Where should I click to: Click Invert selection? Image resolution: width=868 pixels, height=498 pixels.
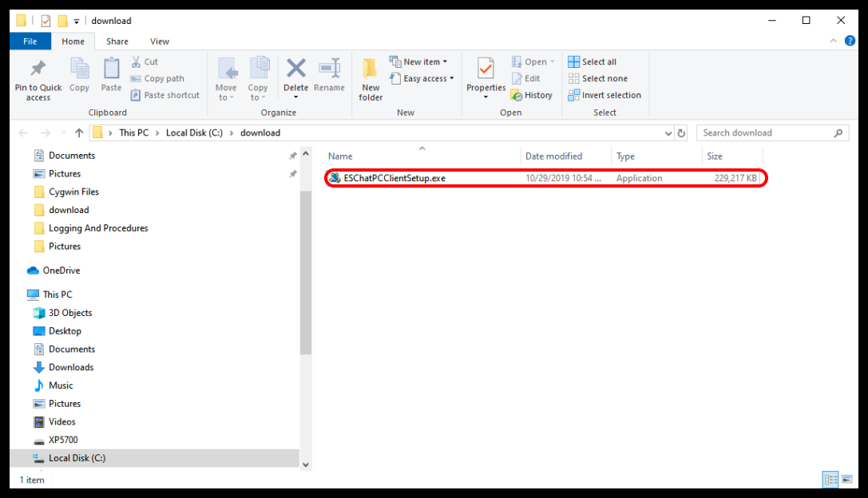click(604, 95)
